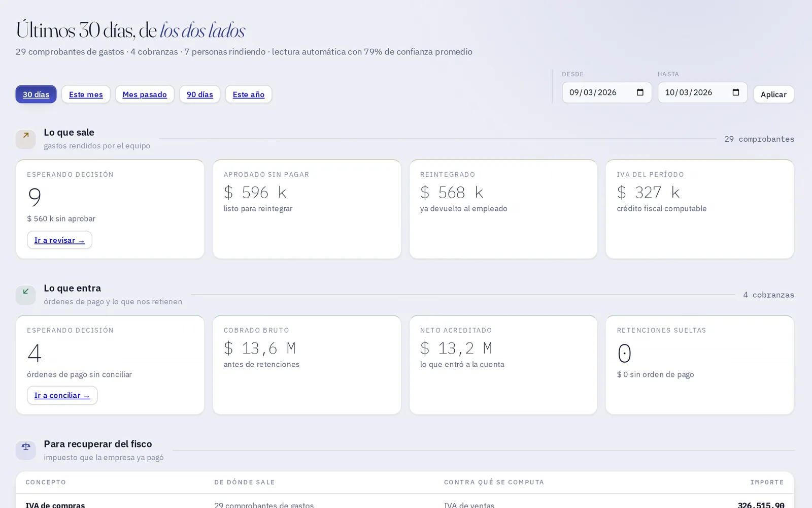Click the IVA del período $ 327 k value
This screenshot has height=508, width=812.
[x=648, y=193]
